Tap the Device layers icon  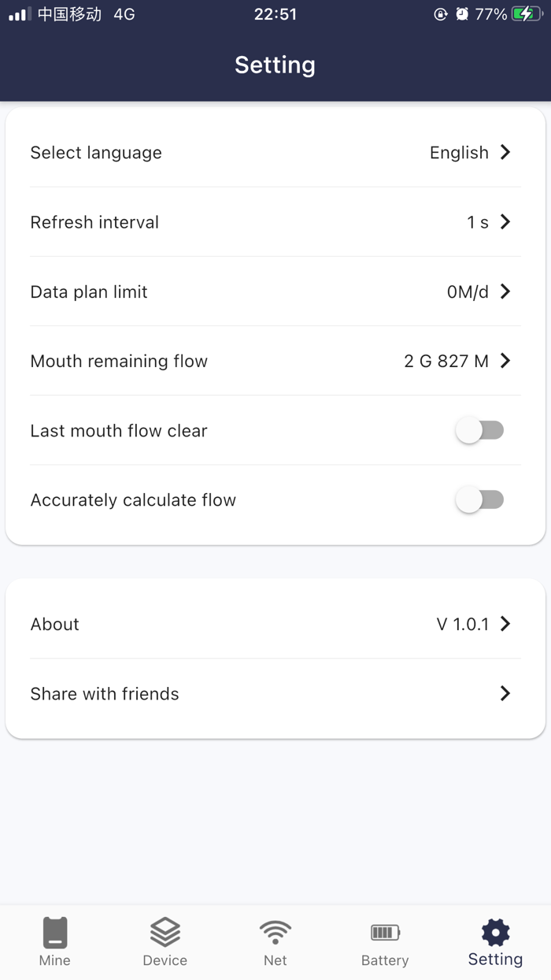(x=165, y=933)
